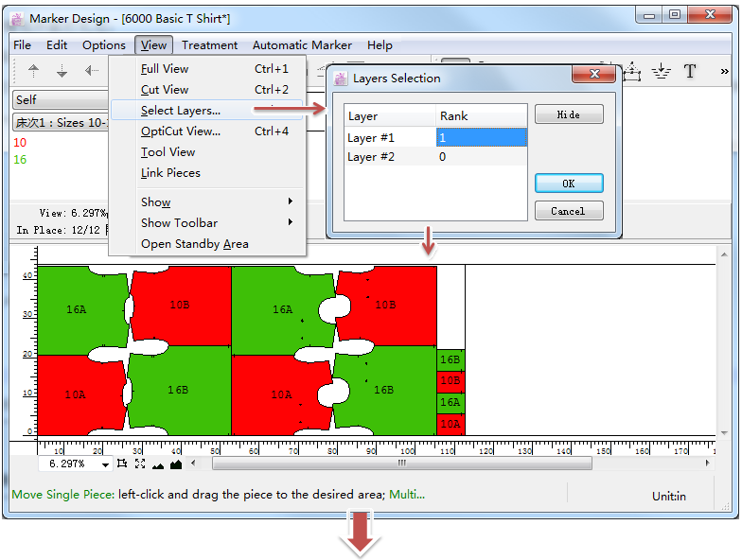The height and width of the screenshot is (560, 742).
Task: Select the text T tool
Action: 690,71
